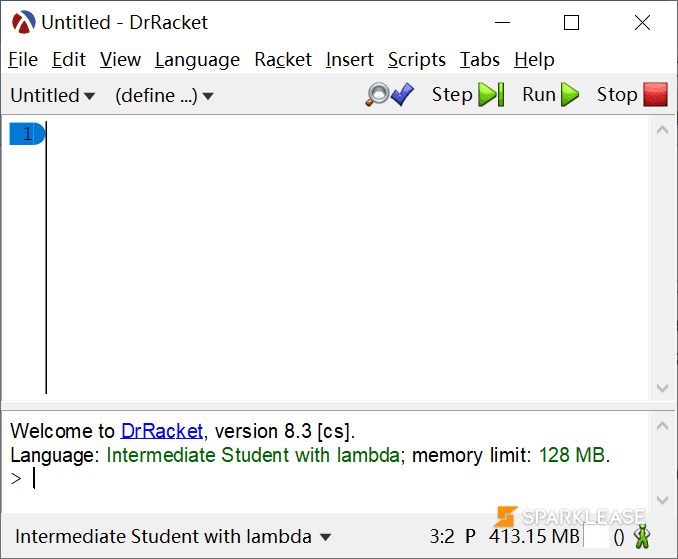Click the parentheses indicator in status bar
This screenshot has width=678, height=559.
pyautogui.click(x=619, y=537)
